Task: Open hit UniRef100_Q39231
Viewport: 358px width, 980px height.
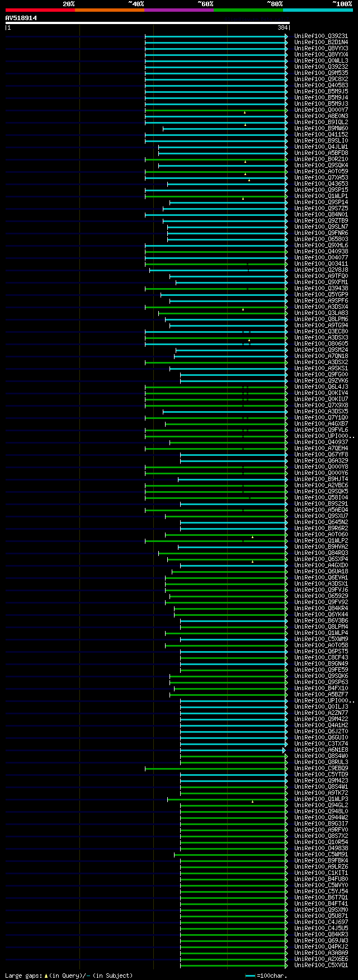Action: pyautogui.click(x=321, y=36)
